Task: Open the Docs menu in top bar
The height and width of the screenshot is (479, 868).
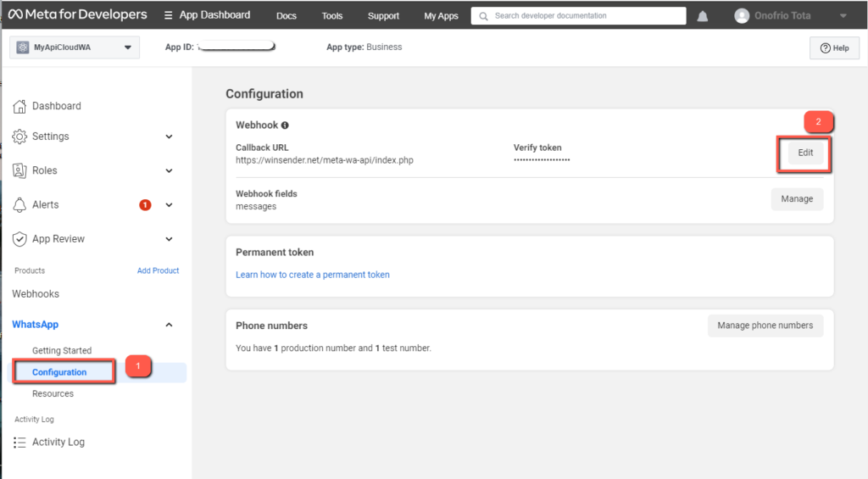Action: click(287, 16)
